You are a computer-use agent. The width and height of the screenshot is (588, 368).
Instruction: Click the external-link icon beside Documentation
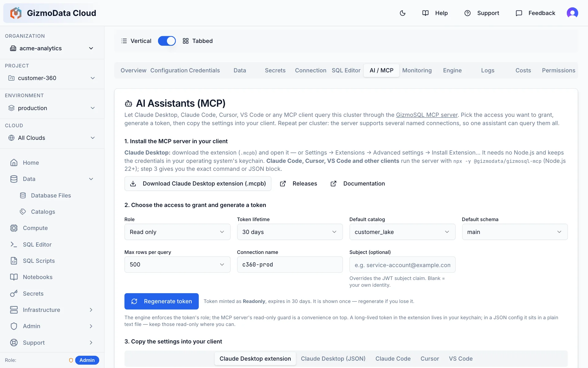[x=334, y=183]
